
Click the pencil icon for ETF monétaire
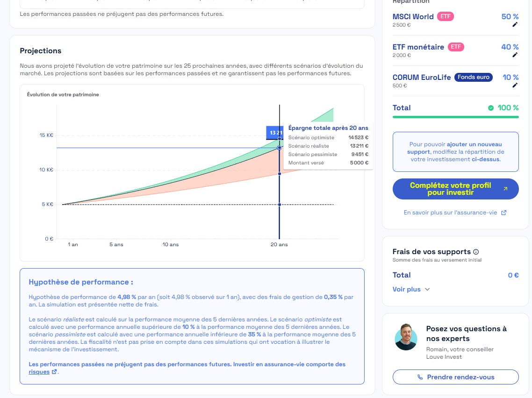tap(515, 55)
